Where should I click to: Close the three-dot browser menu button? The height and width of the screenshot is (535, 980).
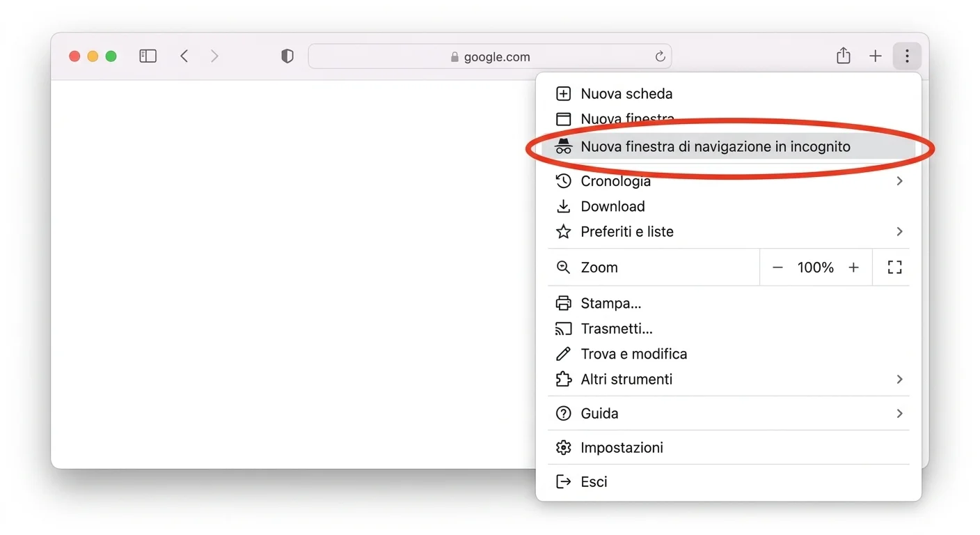[907, 56]
